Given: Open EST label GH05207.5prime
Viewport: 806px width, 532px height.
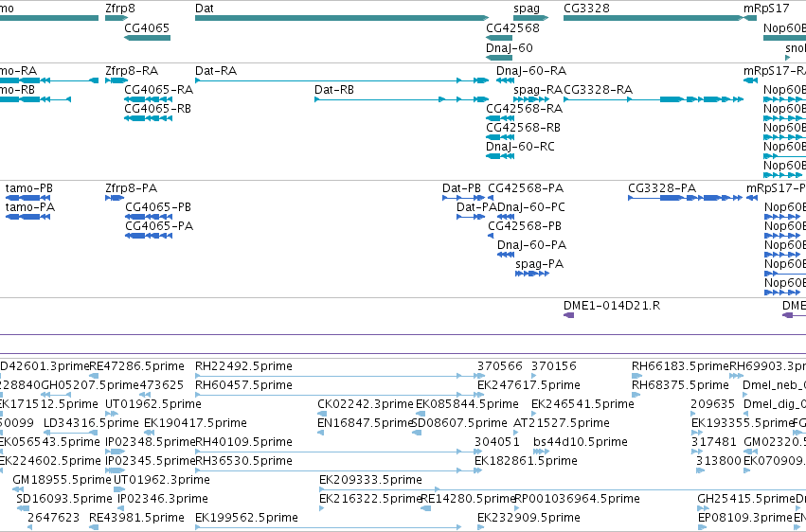Looking at the screenshot, I should coord(90,385).
